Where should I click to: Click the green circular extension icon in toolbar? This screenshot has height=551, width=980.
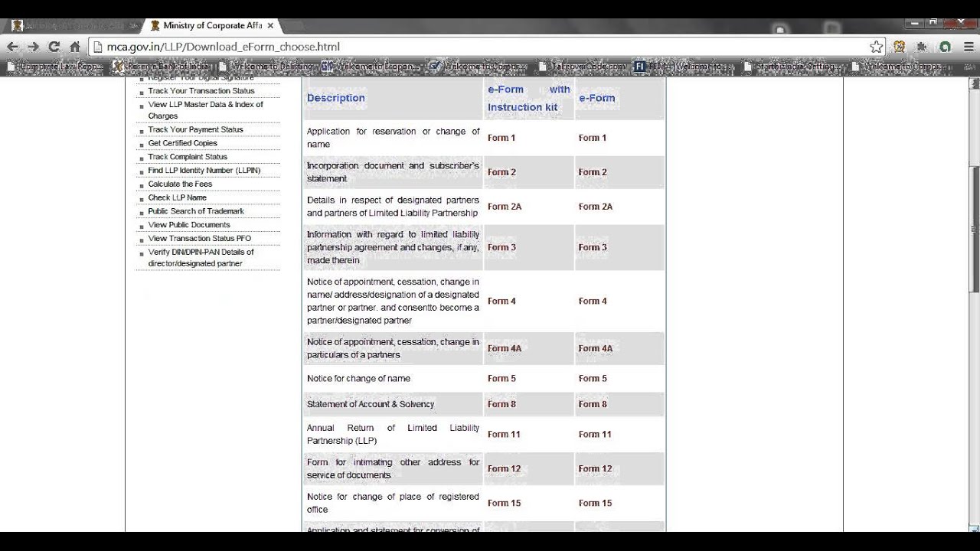coord(946,47)
